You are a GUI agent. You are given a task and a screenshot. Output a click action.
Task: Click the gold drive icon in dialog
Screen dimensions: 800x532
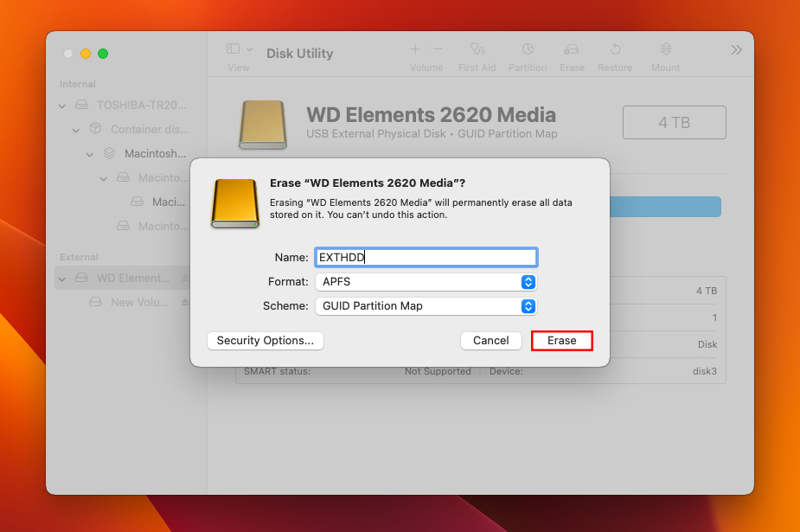click(x=235, y=203)
